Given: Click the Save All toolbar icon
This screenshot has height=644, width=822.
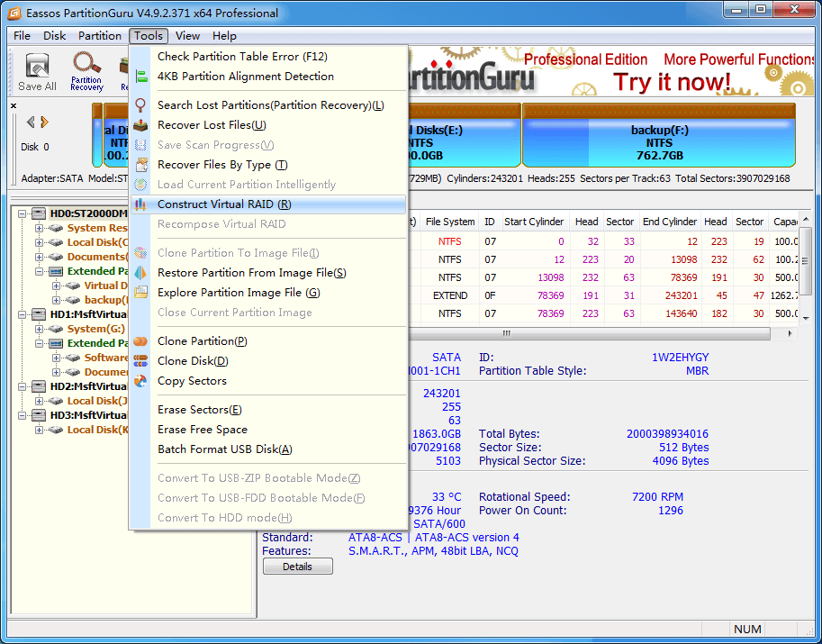Looking at the screenshot, I should point(37,72).
